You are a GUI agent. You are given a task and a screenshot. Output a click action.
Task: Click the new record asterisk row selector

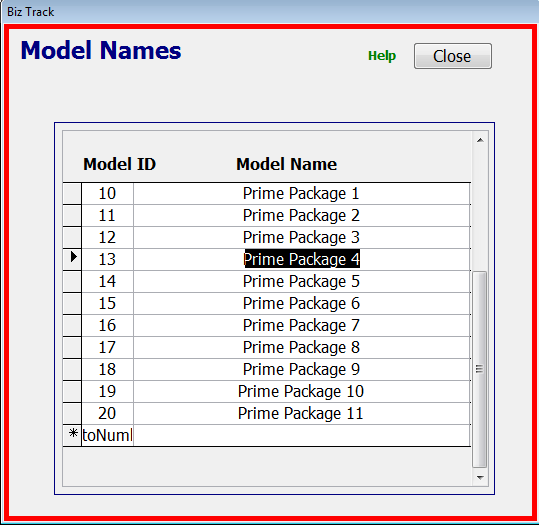pos(72,435)
